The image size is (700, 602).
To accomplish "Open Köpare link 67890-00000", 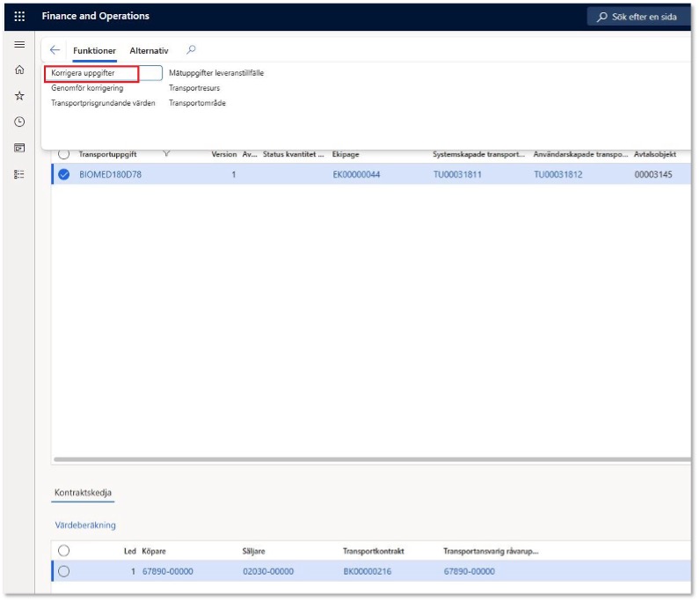I will coord(168,571).
